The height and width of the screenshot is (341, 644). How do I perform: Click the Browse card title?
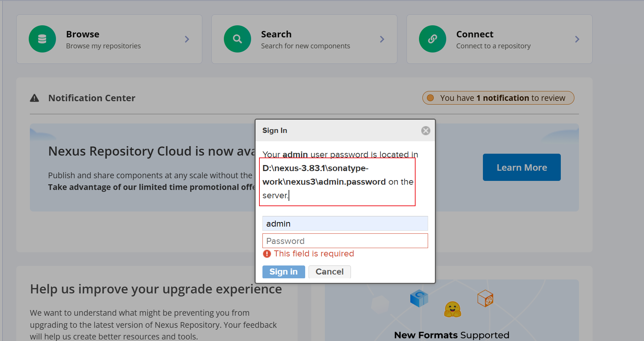point(83,34)
